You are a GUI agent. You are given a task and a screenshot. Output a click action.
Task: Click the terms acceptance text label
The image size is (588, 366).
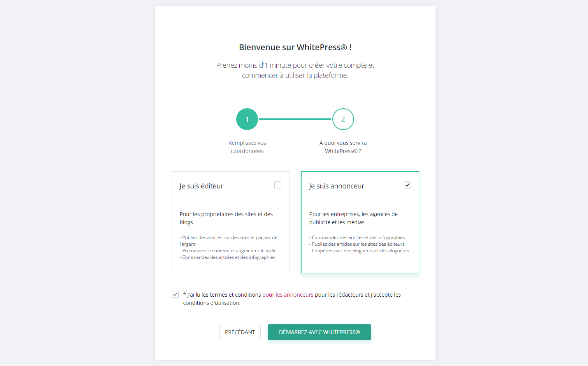pos(292,299)
